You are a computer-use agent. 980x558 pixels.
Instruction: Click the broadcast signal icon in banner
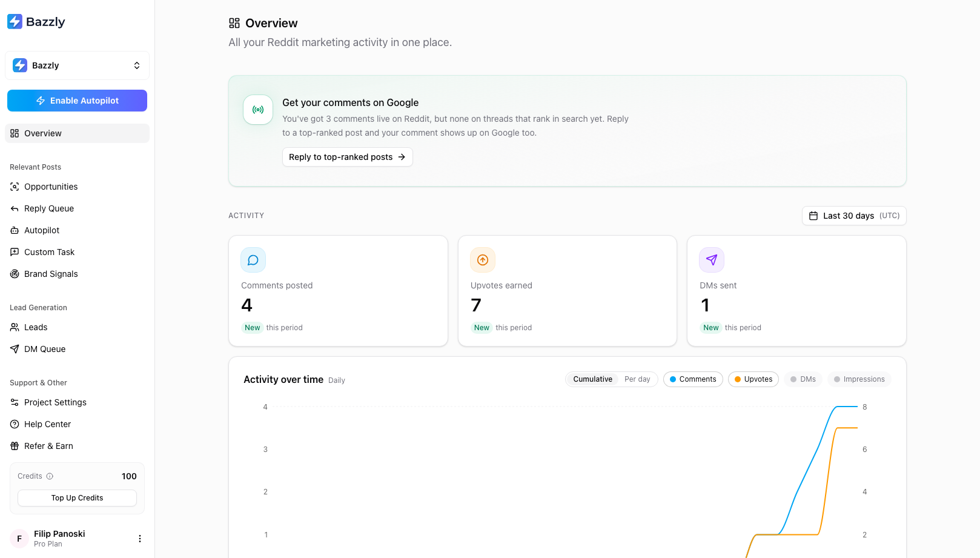pyautogui.click(x=258, y=110)
